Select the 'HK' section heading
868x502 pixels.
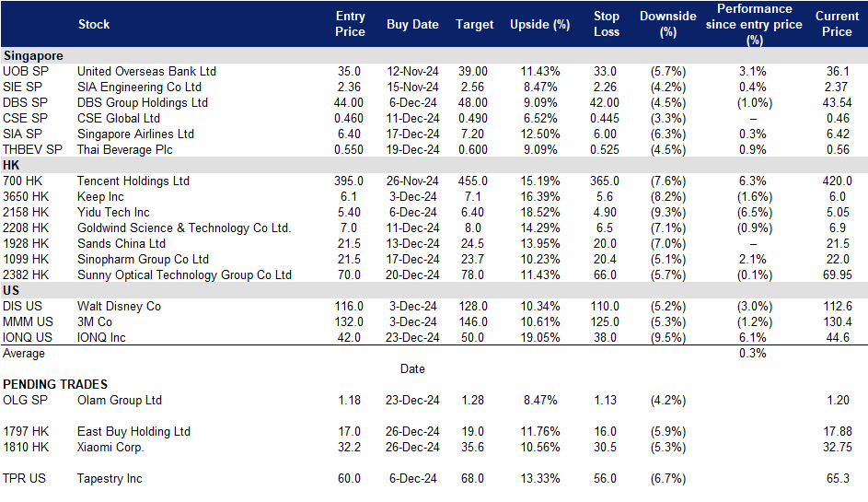coord(11,165)
